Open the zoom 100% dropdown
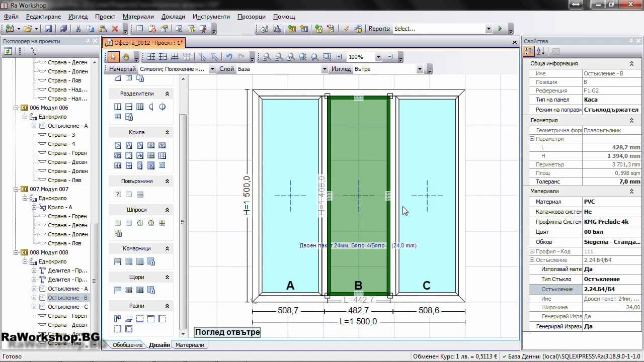Viewport: 644px width, 362px height. pos(378,57)
